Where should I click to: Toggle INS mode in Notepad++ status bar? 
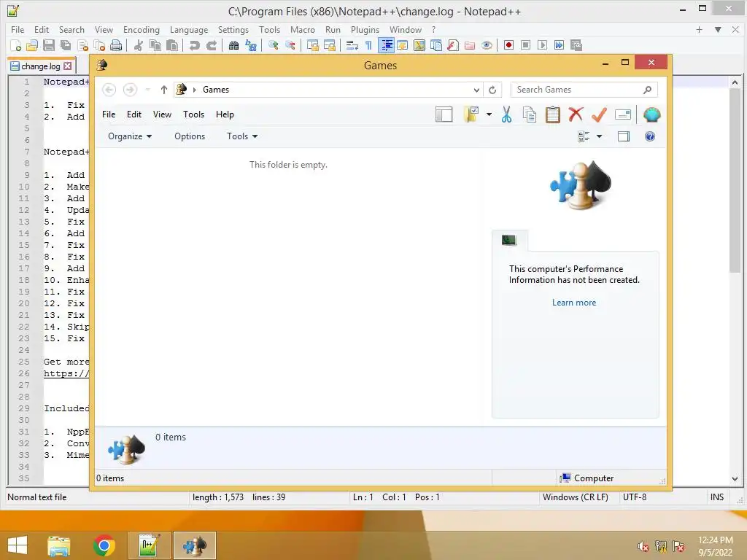[x=717, y=497]
